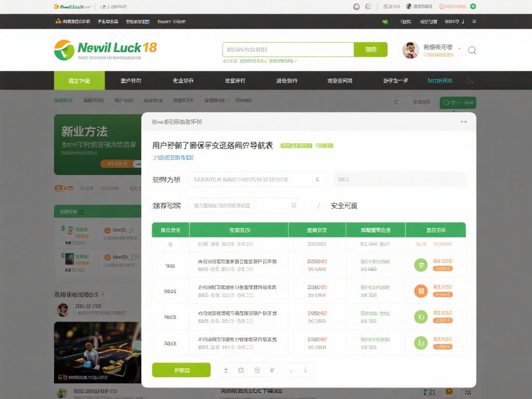532x399 pixels.
Task: Click the upload icon in the dialog's bottom toolbar
Action: (x=227, y=370)
